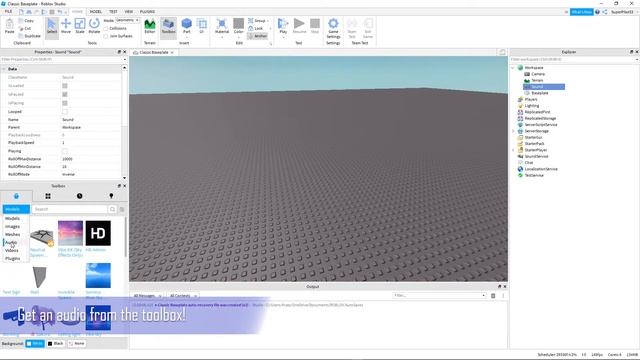Select the Creations lightbulb tab in Toolbox
Viewport: 640px width, 360px height.
[111, 196]
